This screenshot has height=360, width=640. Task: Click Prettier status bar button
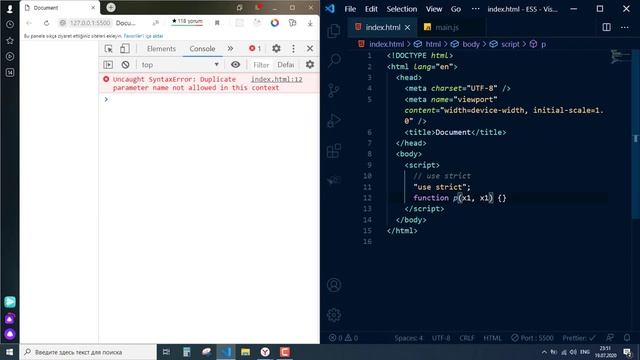[579, 338]
